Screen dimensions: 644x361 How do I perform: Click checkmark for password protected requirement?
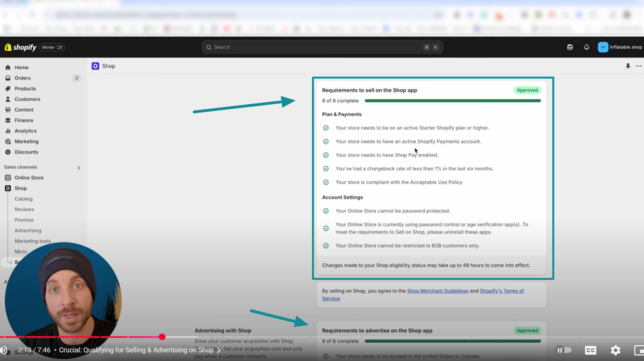(x=326, y=211)
